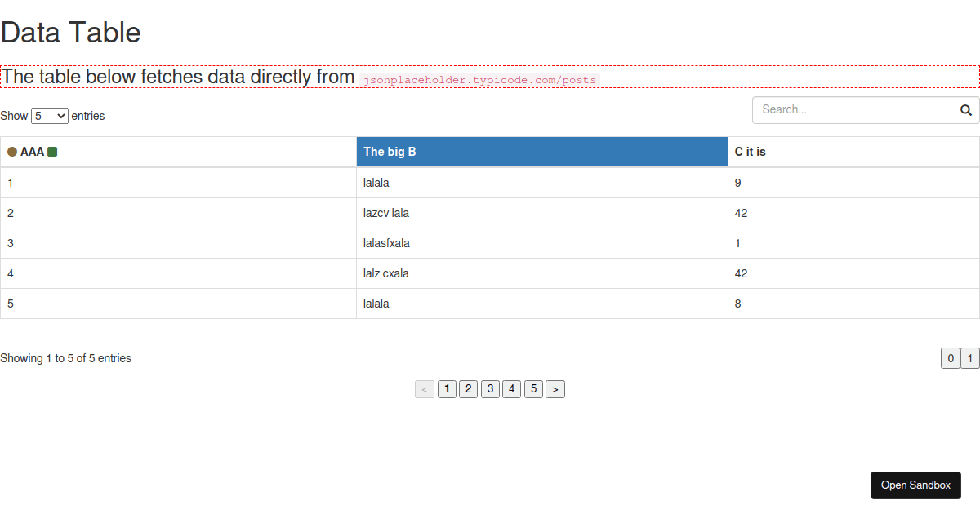Click the 'Open Sandbox' button

(915, 485)
